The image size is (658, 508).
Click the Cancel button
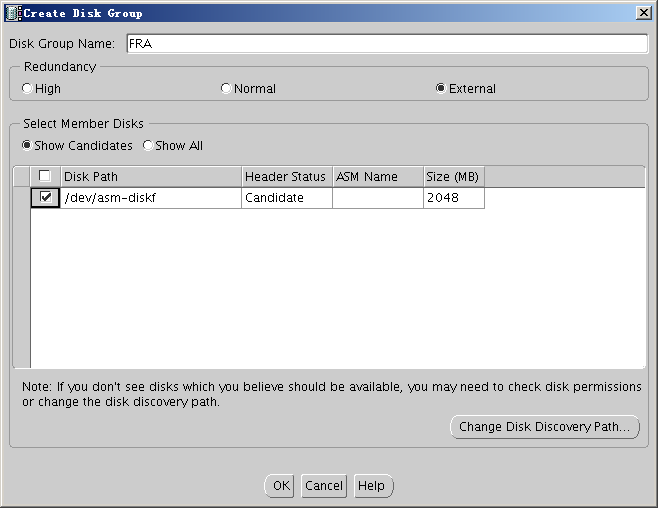pos(324,486)
